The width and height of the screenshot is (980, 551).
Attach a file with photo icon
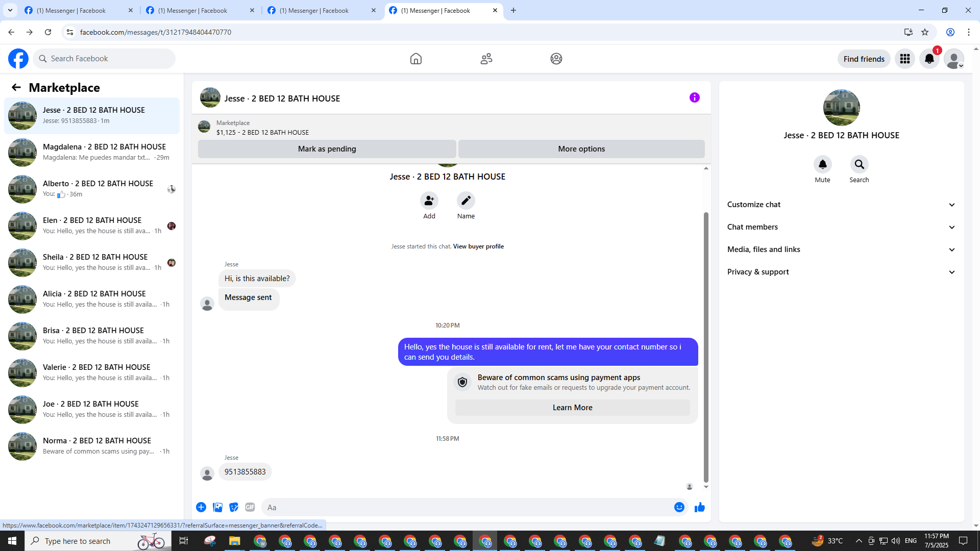pos(217,507)
